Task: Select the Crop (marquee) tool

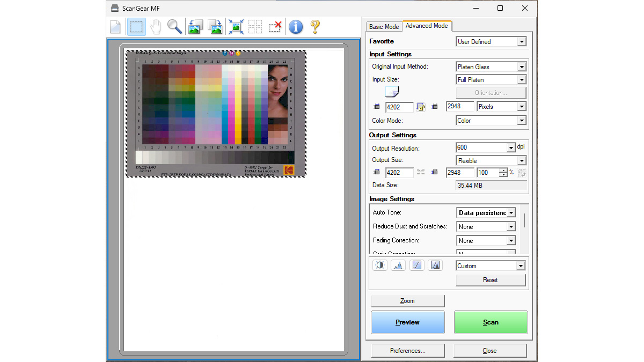Action: tap(136, 26)
